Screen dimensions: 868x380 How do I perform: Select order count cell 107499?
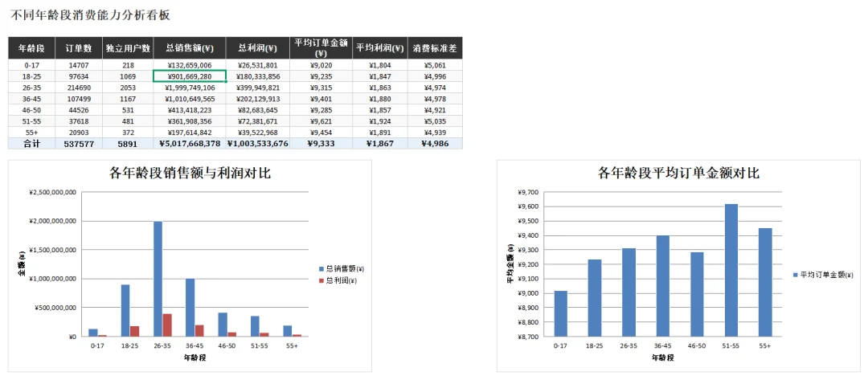[79, 99]
